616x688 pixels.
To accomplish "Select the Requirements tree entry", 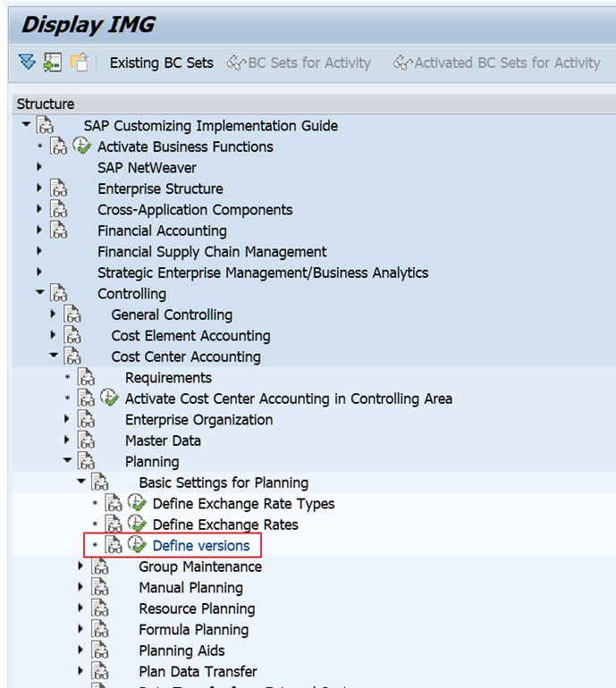I will coord(168,377).
